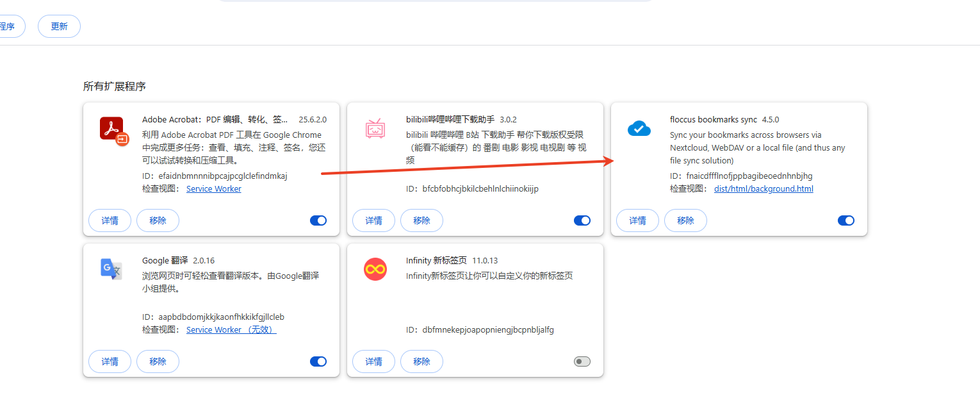
Task: Open details for Adobe Acrobat extension
Action: click(x=110, y=220)
